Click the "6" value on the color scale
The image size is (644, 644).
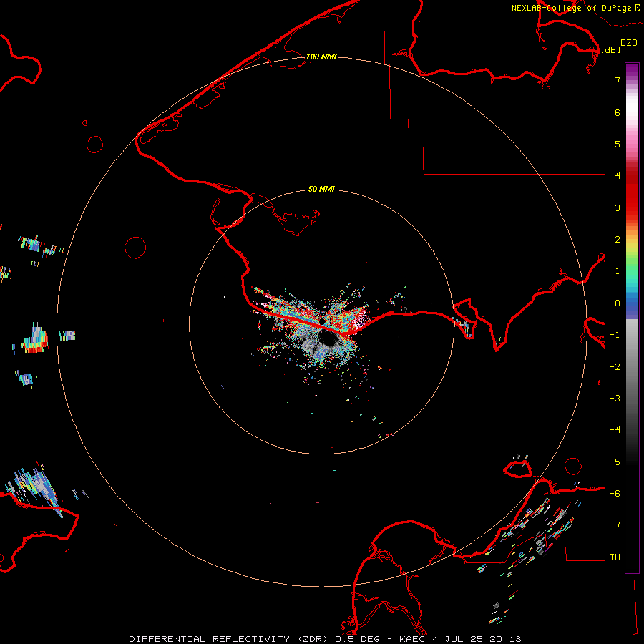pos(618,112)
